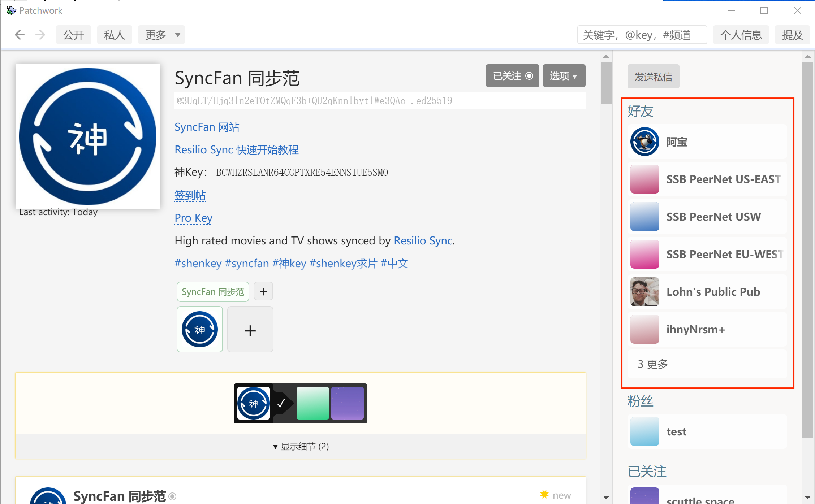
Task: Open SSB PeerNet EU-WEST avatar
Action: (x=645, y=254)
